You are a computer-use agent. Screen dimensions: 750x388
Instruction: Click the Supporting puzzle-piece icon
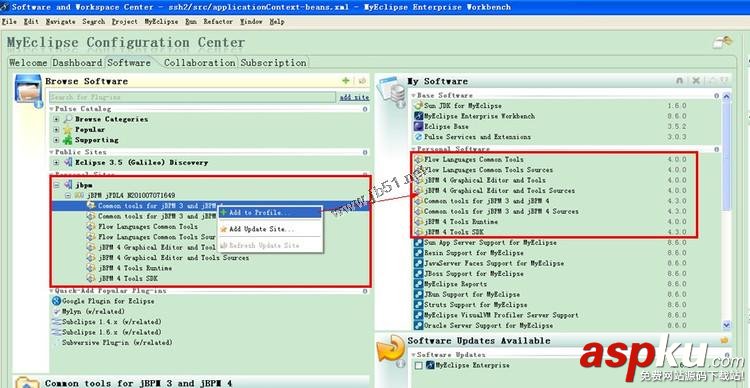68,140
